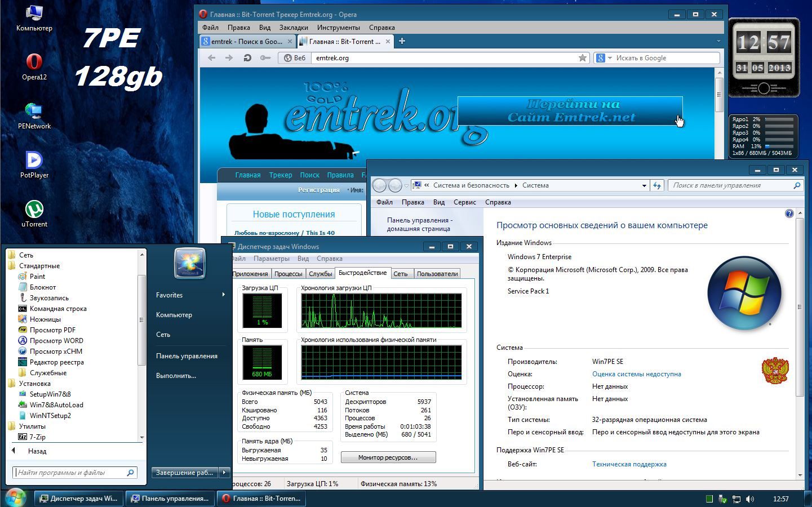
Task: Open the uTorrent desktop icon
Action: tap(34, 214)
